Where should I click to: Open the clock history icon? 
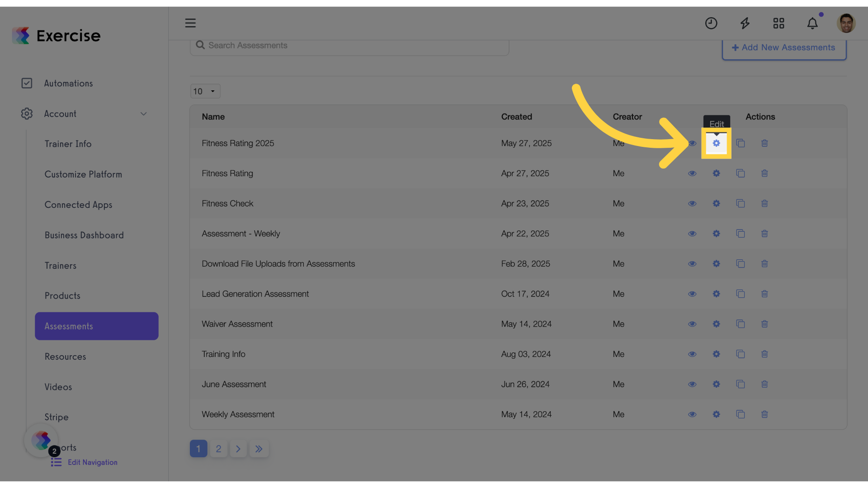[x=711, y=23]
